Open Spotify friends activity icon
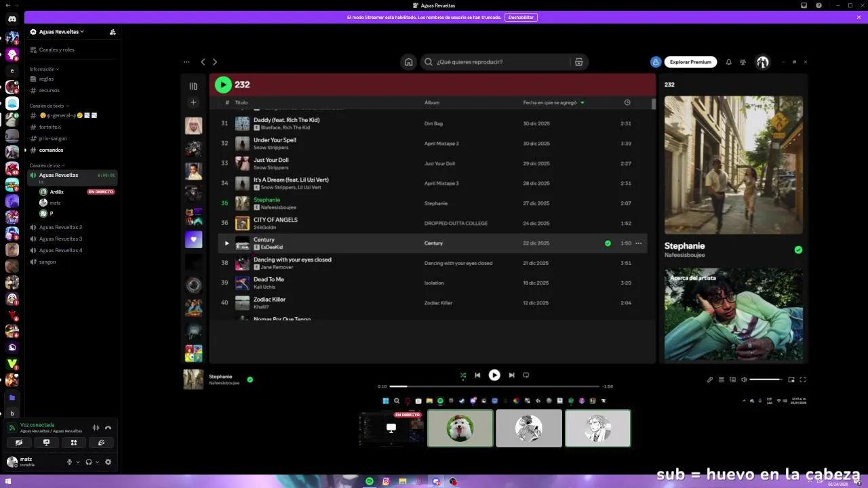This screenshot has height=488, width=868. (743, 62)
